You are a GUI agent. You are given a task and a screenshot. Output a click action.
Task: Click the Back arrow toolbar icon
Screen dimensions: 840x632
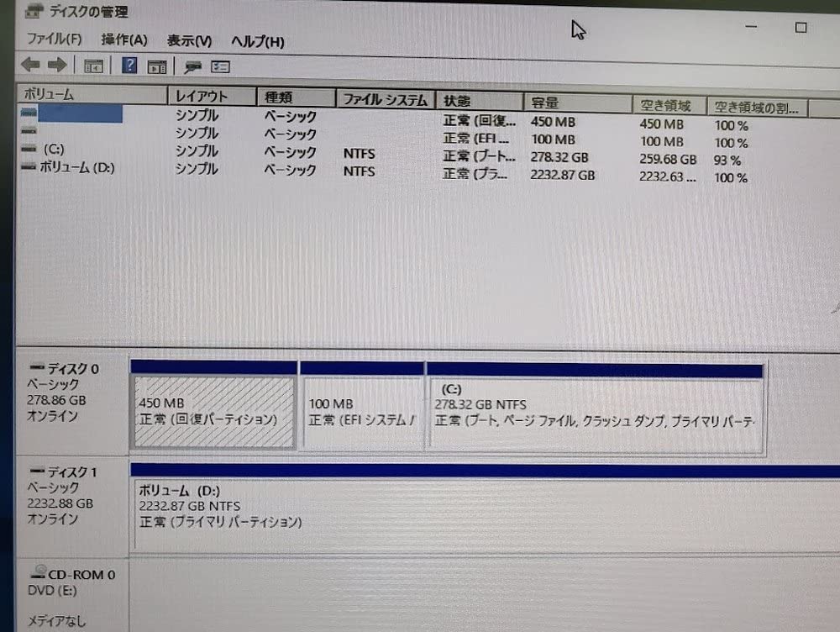(x=30, y=65)
